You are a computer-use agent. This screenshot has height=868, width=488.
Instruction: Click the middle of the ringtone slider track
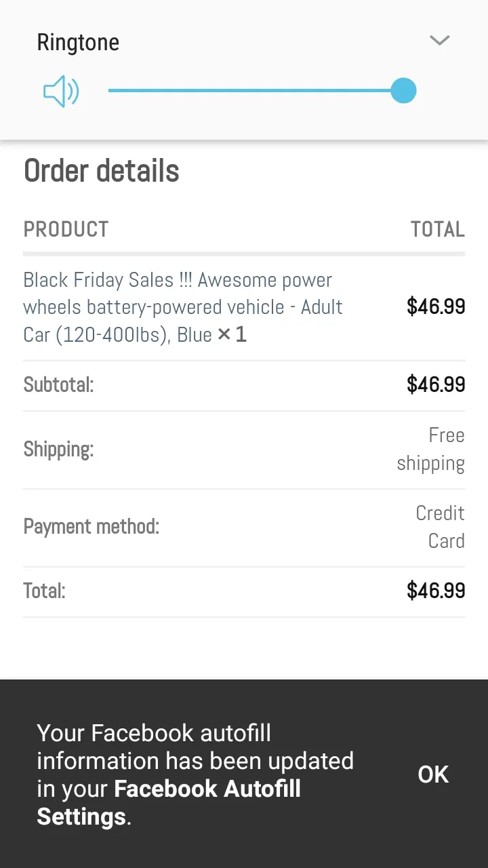256,91
